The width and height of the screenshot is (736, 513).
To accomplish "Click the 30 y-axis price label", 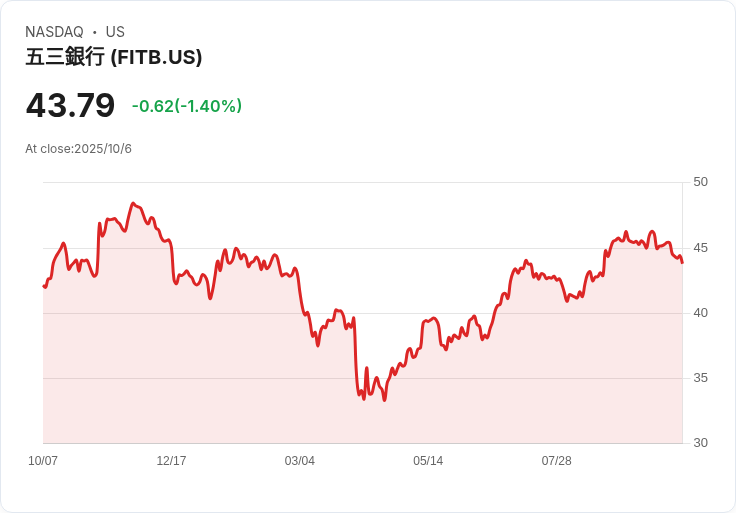I will pyautogui.click(x=700, y=443).
